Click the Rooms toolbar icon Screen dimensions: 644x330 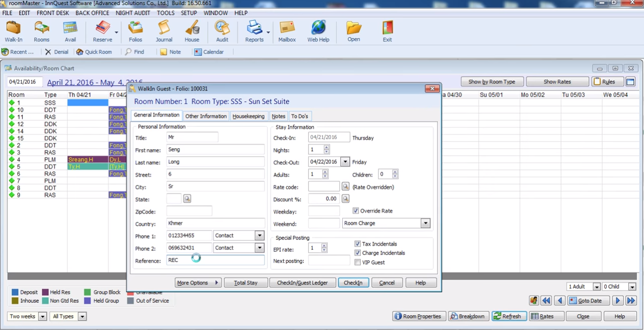tap(42, 31)
